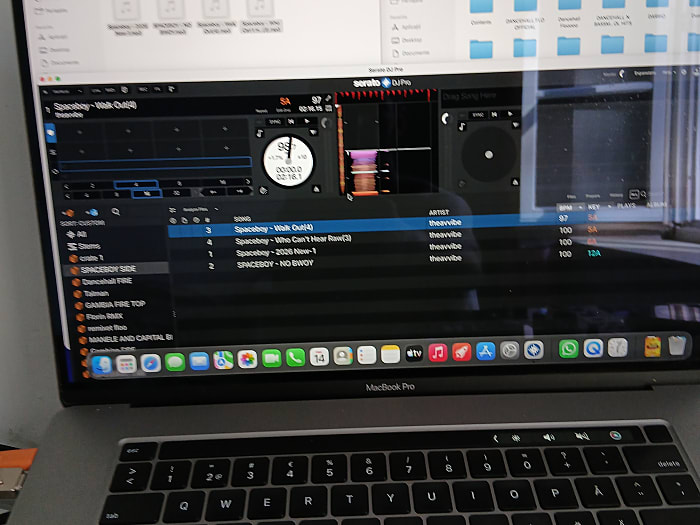Open the Calendar icon showing 14

[x=319, y=357]
